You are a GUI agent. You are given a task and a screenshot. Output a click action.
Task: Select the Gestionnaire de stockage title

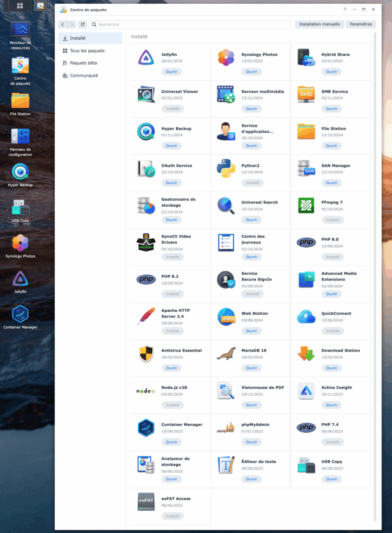pyautogui.click(x=178, y=202)
